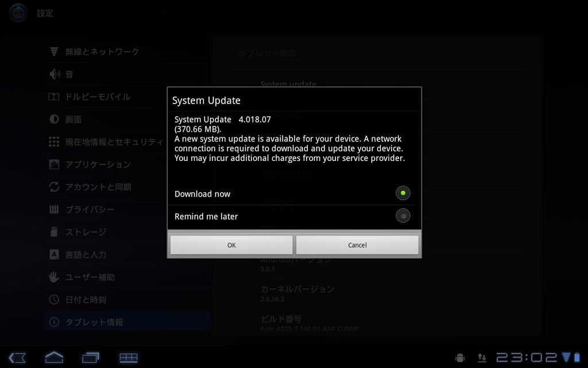Tap the Android debug notification icon
588x368 pixels.
[x=460, y=358]
